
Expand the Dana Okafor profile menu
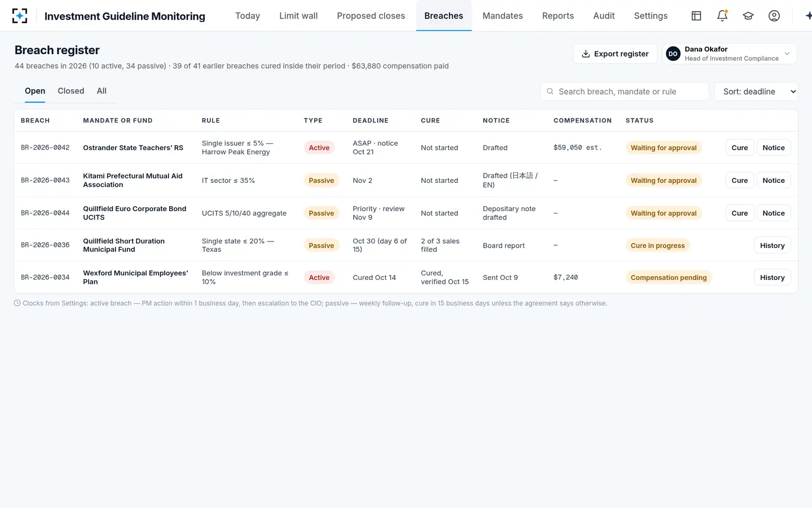tap(730, 54)
